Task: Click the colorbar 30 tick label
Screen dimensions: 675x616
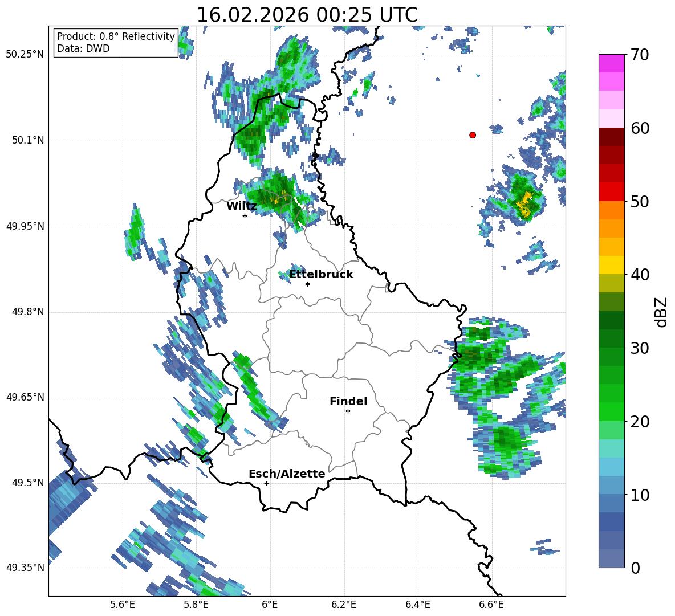Action: coord(640,348)
